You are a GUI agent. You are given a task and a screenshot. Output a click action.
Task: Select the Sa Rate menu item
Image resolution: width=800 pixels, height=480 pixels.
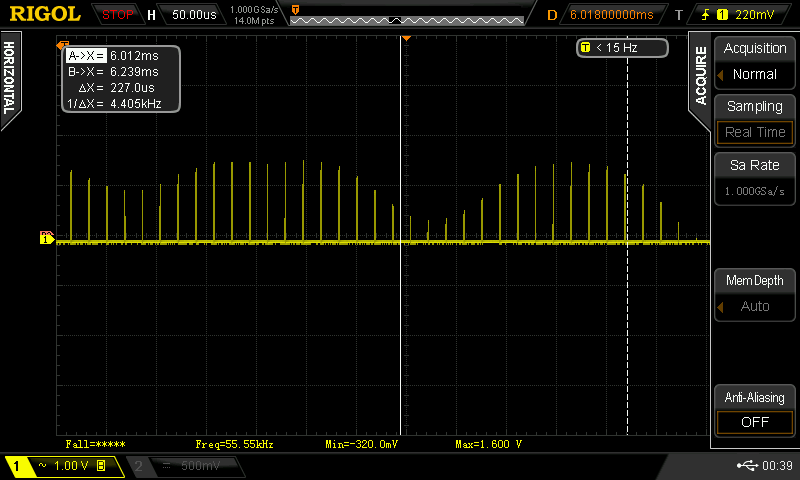[755, 165]
